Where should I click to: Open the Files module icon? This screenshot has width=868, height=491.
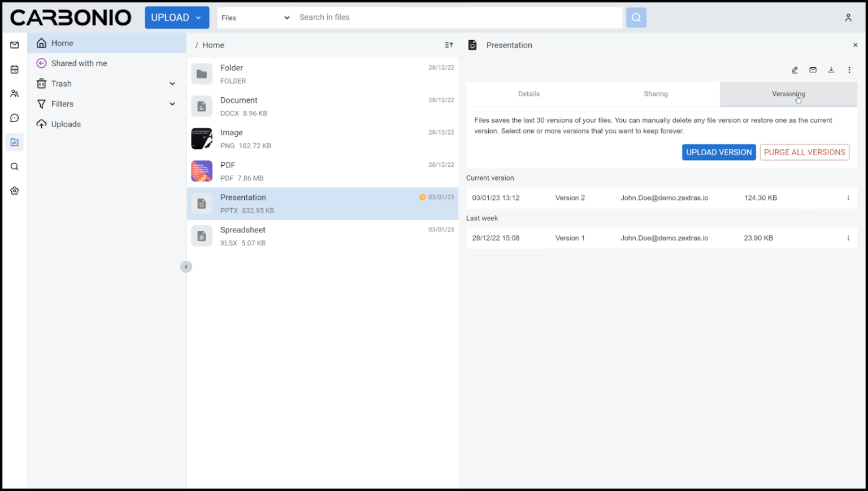[15, 142]
